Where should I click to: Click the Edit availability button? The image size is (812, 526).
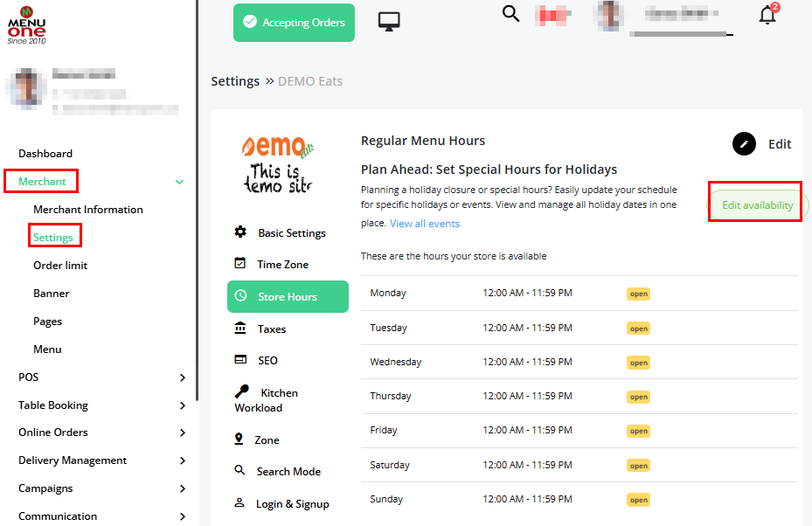coord(757,205)
